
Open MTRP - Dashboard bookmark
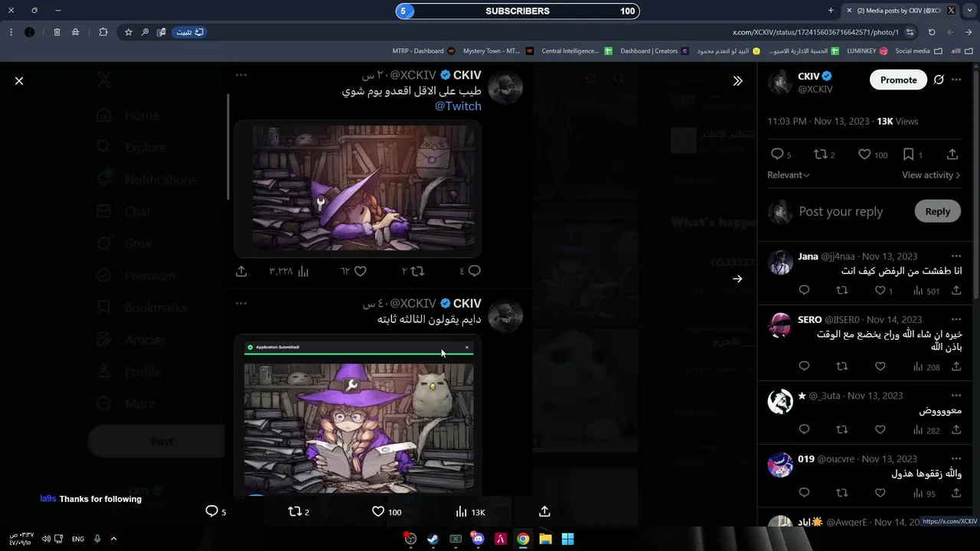[423, 51]
